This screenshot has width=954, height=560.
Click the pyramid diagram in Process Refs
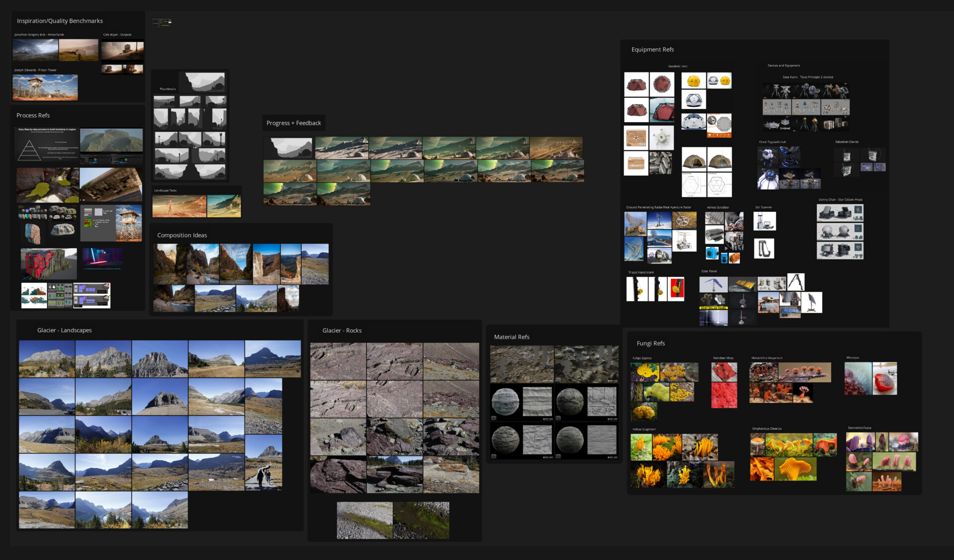coord(29,150)
